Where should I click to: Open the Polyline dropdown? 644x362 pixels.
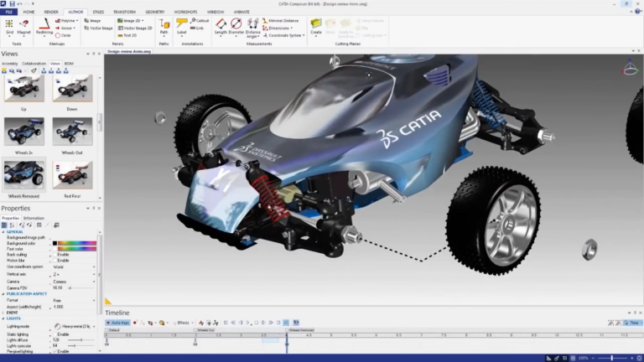tap(77, 20)
